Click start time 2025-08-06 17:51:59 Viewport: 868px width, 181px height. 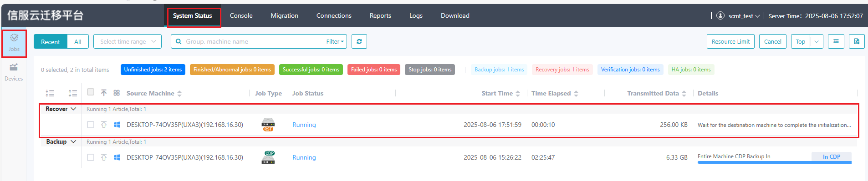tap(492, 125)
